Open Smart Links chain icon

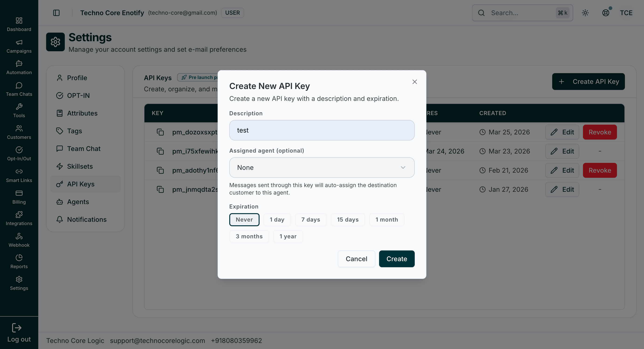point(19,171)
